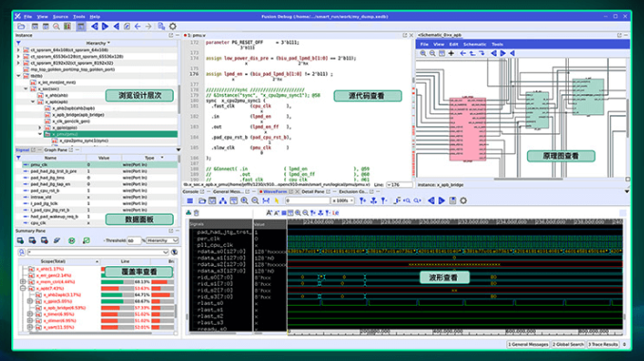Switch to the Graph Pane tab
Screen dimensions: 644x361
click(55, 150)
